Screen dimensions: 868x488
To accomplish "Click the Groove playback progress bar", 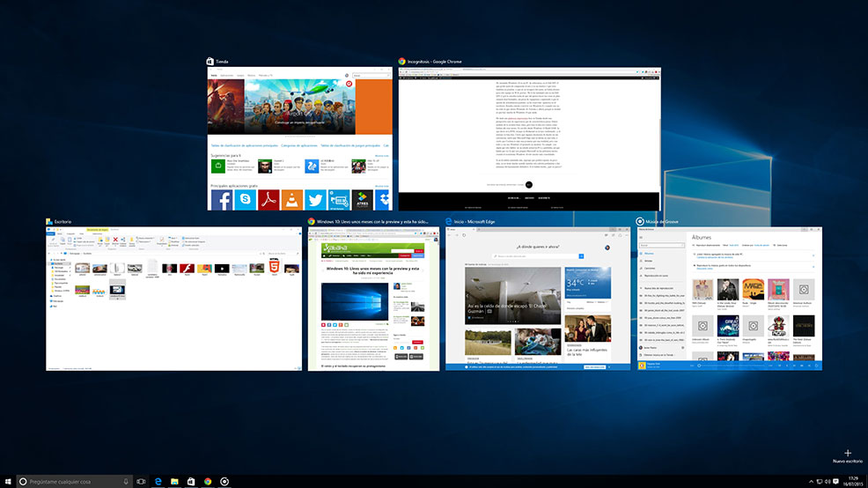I will [732, 366].
